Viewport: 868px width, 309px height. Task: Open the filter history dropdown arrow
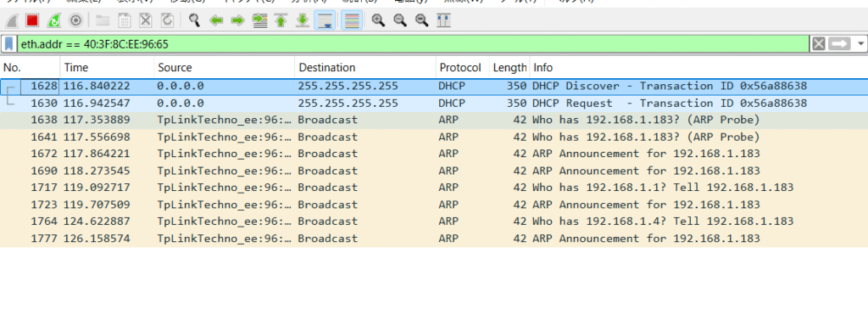861,44
